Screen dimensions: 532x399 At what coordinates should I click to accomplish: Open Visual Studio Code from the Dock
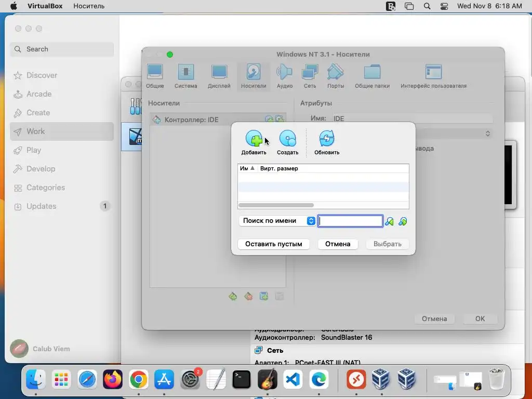[x=293, y=379]
